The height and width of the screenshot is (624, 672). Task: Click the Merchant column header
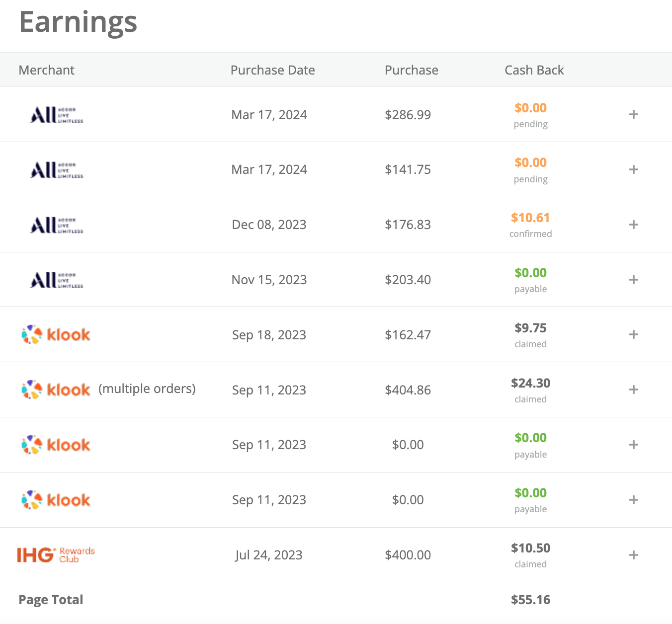pyautogui.click(x=46, y=70)
